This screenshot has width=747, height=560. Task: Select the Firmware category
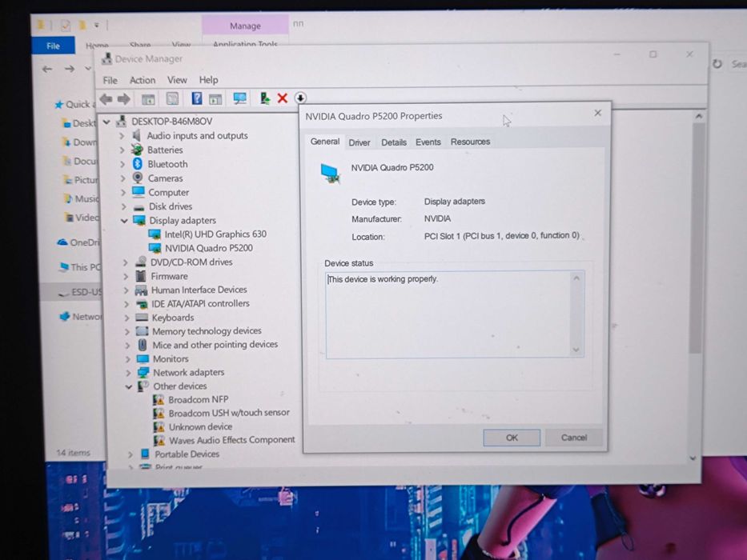169,276
